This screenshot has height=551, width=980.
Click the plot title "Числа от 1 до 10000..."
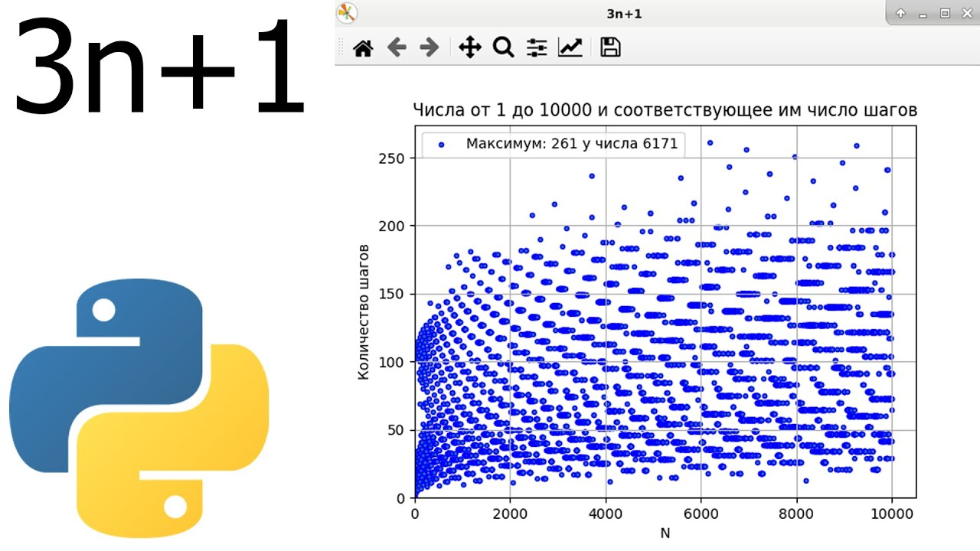point(665,111)
